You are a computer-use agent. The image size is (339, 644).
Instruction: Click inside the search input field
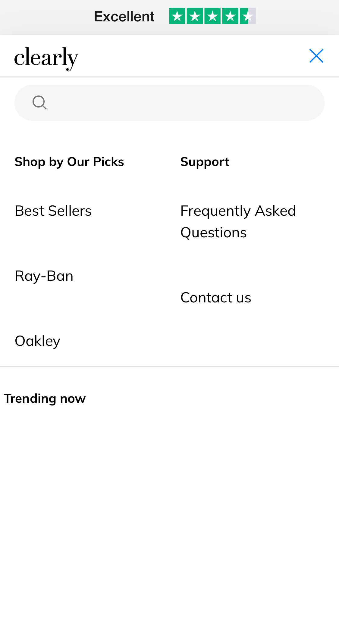(x=169, y=102)
